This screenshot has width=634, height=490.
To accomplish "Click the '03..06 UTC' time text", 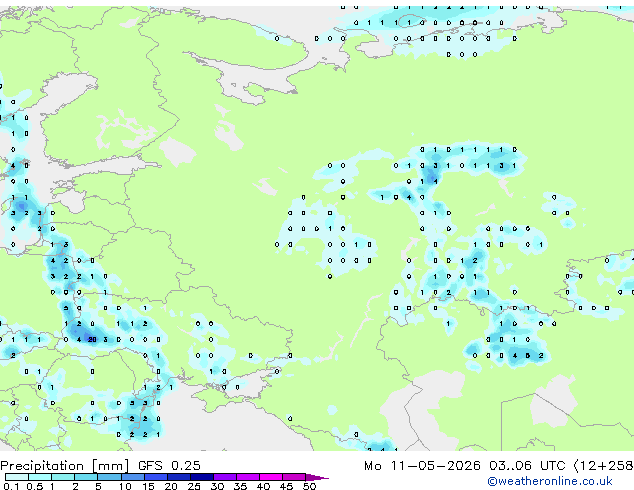I will 526,466.
